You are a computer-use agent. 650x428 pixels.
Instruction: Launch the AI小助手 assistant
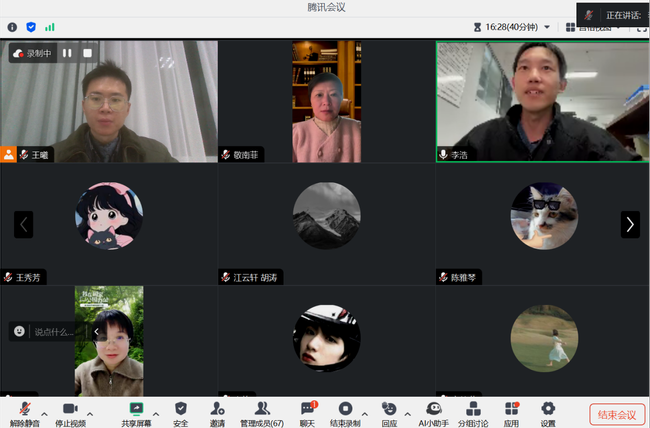coord(433,410)
